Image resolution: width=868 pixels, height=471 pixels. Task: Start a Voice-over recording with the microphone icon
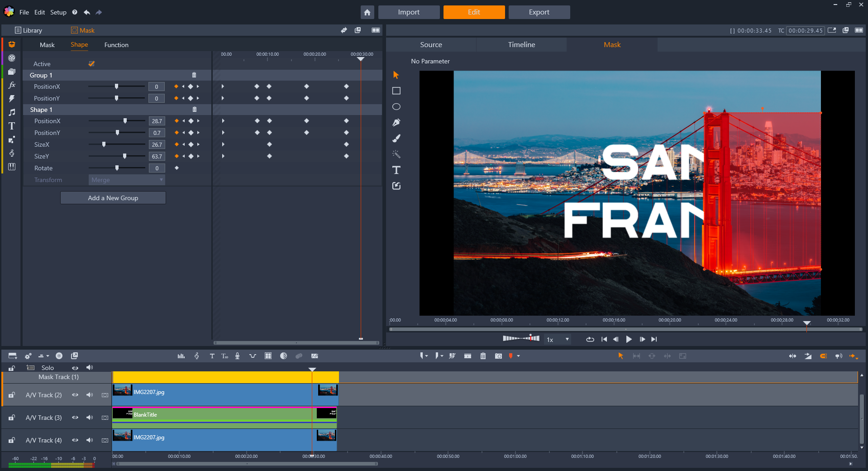(x=237, y=356)
